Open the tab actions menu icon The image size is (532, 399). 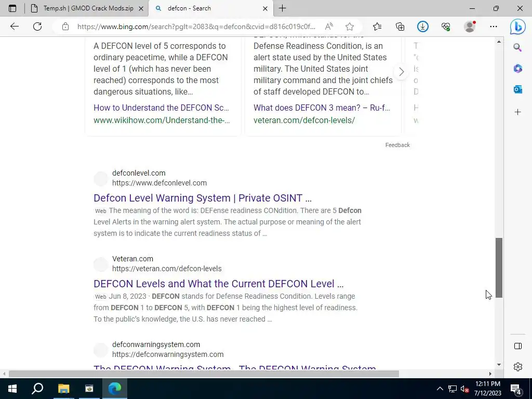pyautogui.click(x=12, y=8)
